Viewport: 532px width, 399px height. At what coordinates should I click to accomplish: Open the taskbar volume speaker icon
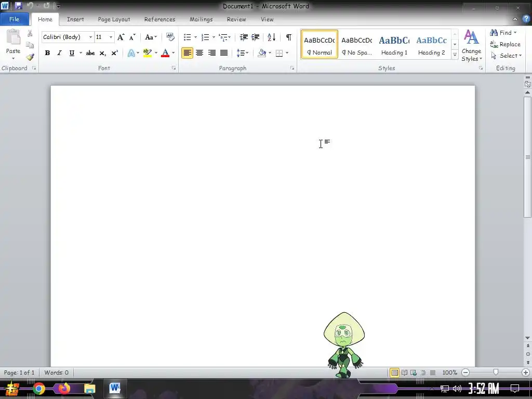click(x=457, y=389)
